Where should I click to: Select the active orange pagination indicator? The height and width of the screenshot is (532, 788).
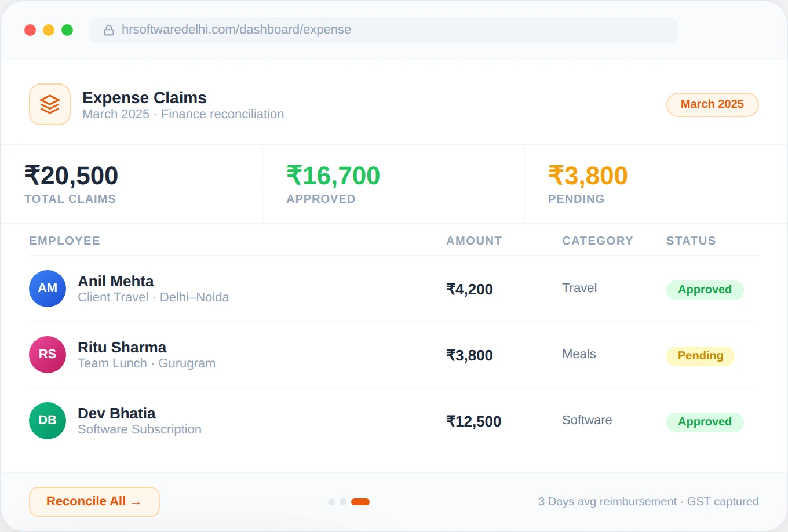(x=360, y=501)
